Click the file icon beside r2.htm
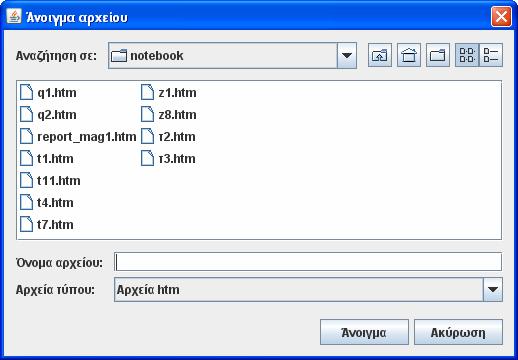Viewport: 518px width, 360px height. [x=147, y=136]
